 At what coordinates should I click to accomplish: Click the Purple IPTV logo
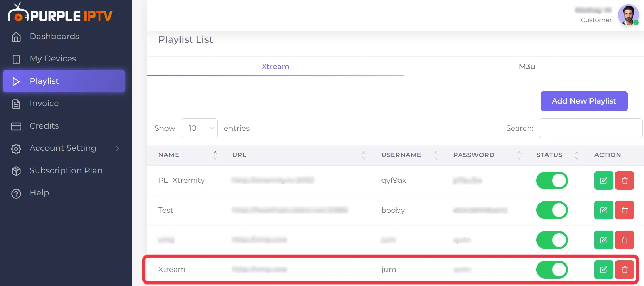click(x=60, y=13)
